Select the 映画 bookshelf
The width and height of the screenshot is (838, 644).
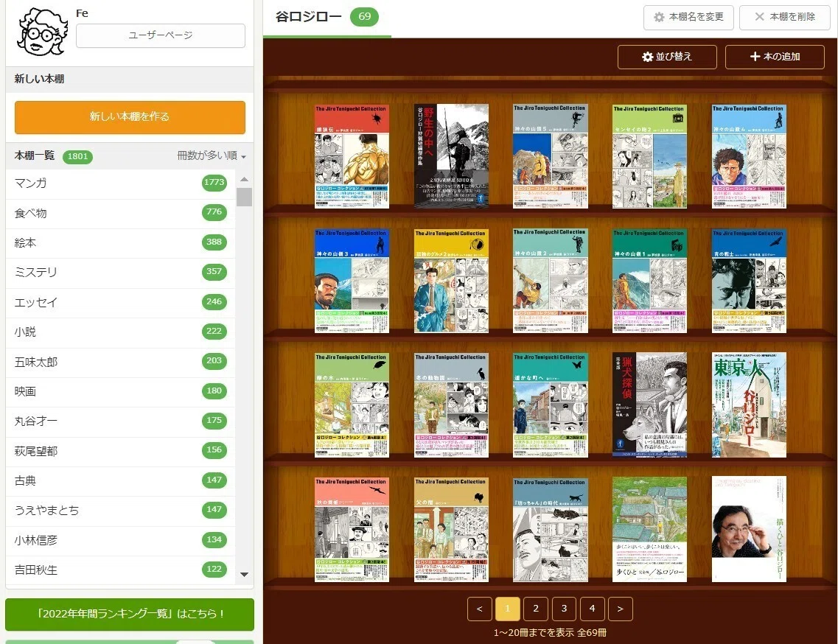[120, 391]
